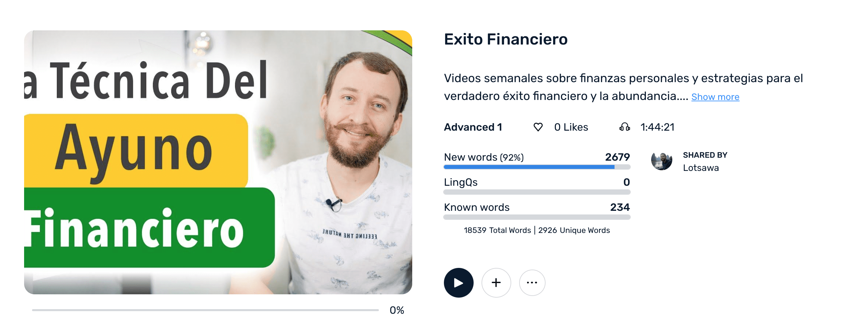Open the Ayuno Financiero course thumbnail
This screenshot has height=324, width=868.
point(218,162)
